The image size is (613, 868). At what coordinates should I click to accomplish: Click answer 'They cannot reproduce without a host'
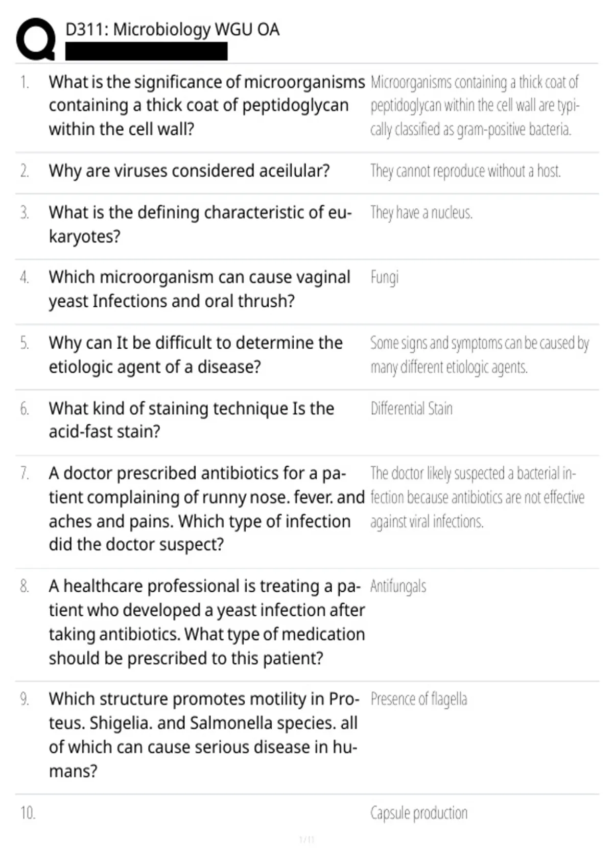click(x=465, y=171)
